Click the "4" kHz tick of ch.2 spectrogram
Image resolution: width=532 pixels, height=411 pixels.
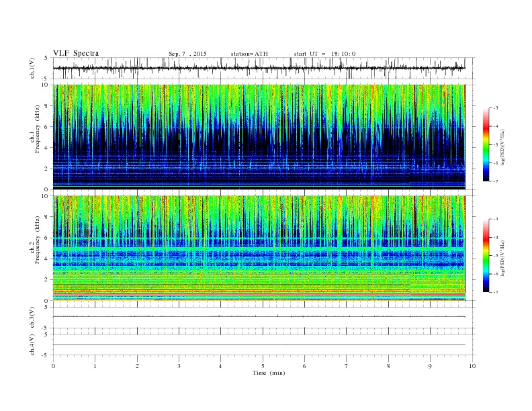[x=47, y=259]
